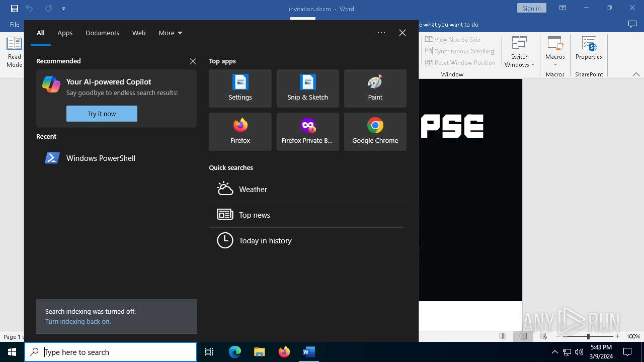Image resolution: width=644 pixels, height=362 pixels.
Task: Select Print Layout in status bar
Action: 523,336
